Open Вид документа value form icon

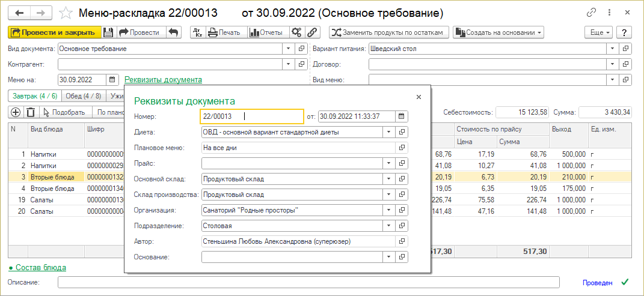click(301, 49)
